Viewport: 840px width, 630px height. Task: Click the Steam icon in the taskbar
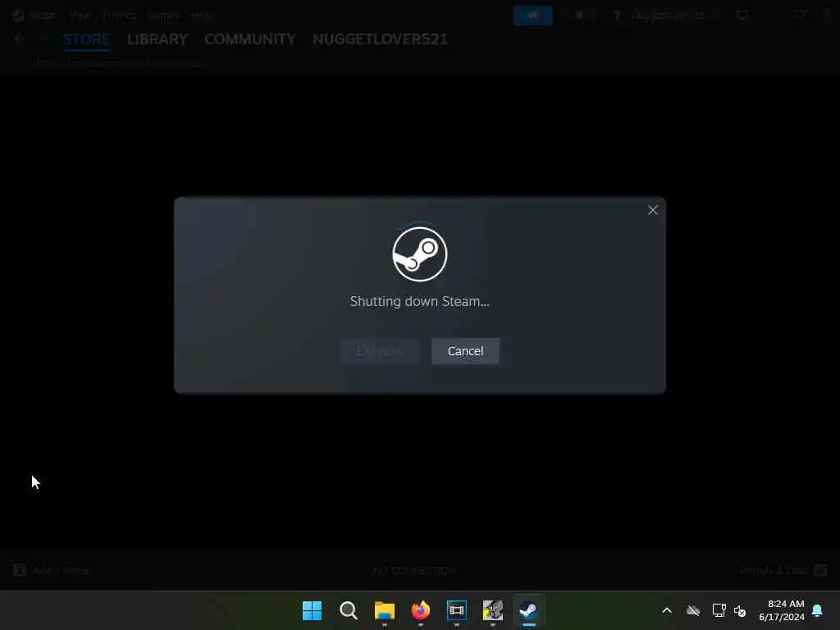[x=529, y=610]
